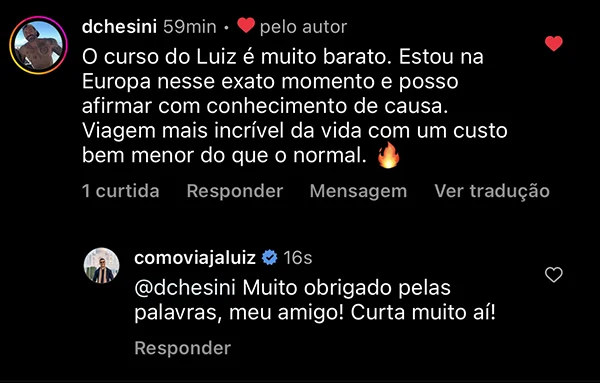The height and width of the screenshot is (383, 600).
Task: Click the @dchesini mention in the reply
Action: [185, 288]
